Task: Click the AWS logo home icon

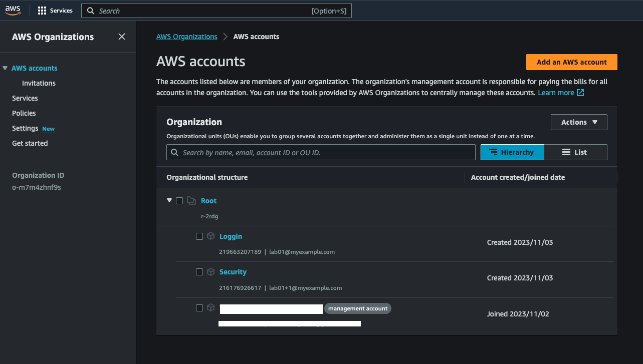Action: (13, 11)
